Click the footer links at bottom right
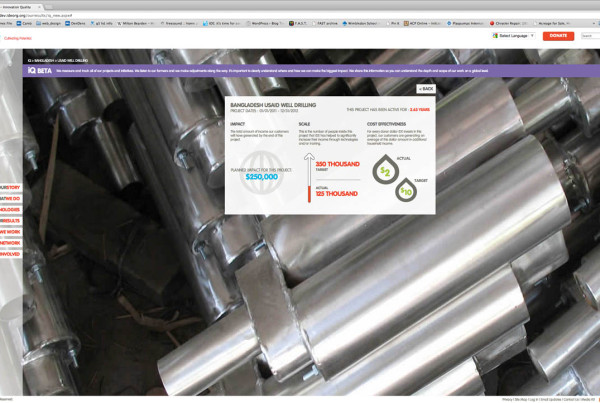This screenshot has height=403, width=600. point(550,400)
